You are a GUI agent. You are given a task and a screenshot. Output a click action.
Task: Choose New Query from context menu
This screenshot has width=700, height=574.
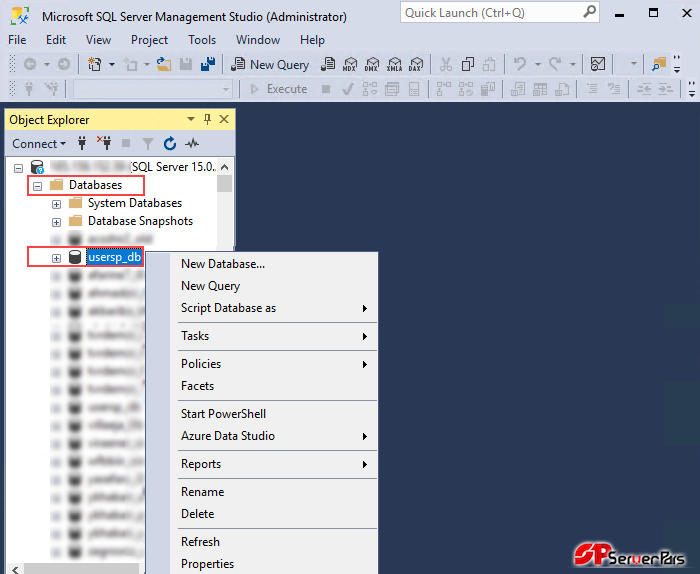point(274,286)
